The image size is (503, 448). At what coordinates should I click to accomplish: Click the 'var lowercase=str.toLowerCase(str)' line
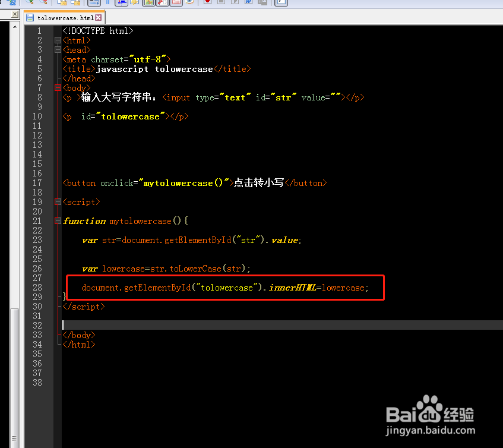(166, 269)
